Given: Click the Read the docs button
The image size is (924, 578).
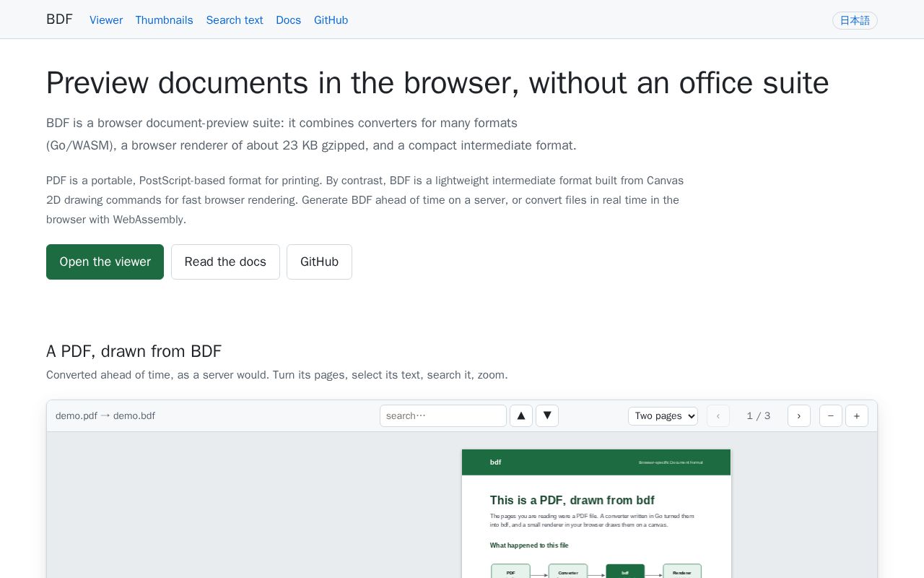Looking at the screenshot, I should (225, 262).
